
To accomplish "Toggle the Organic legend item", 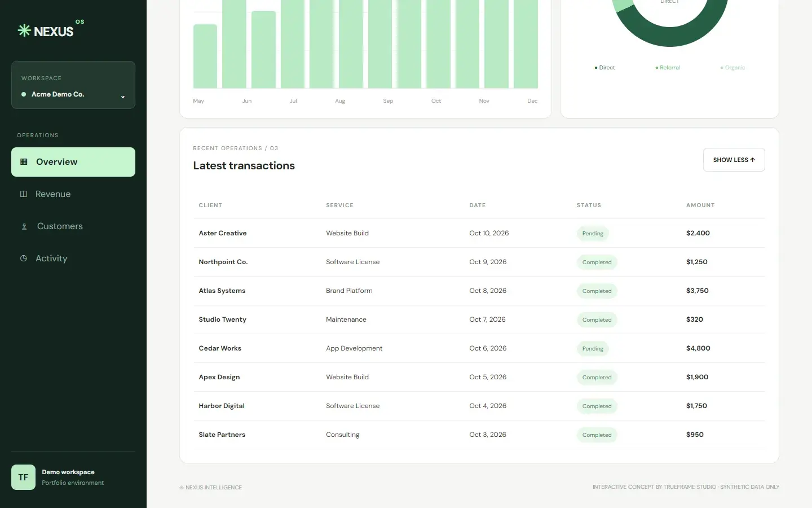I will 732,68.
